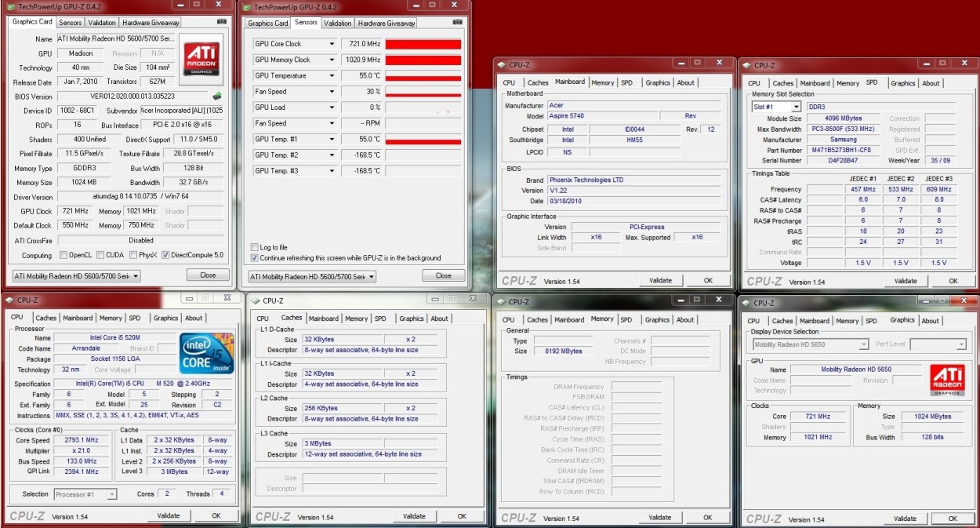Open GPU Temp. #1 sensor dropdown

[x=332, y=139]
